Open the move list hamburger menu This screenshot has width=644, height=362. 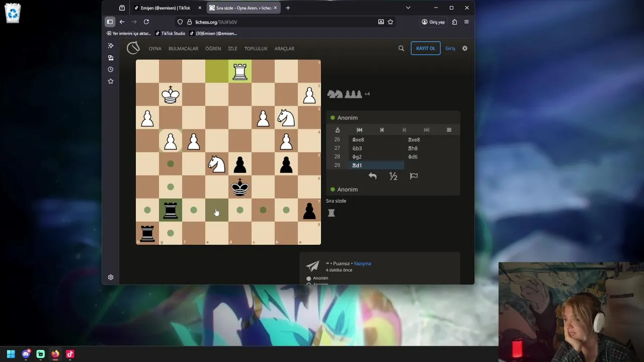(x=449, y=130)
